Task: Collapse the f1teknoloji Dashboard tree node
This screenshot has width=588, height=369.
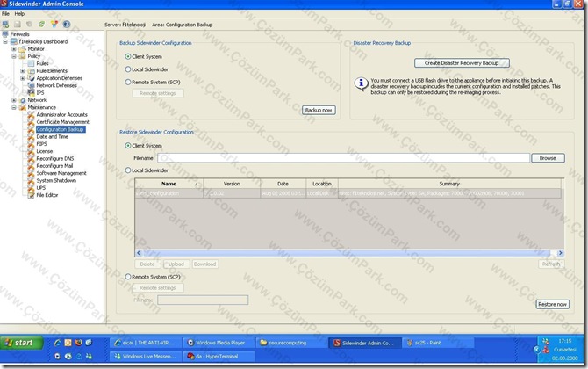Action: click(x=5, y=41)
